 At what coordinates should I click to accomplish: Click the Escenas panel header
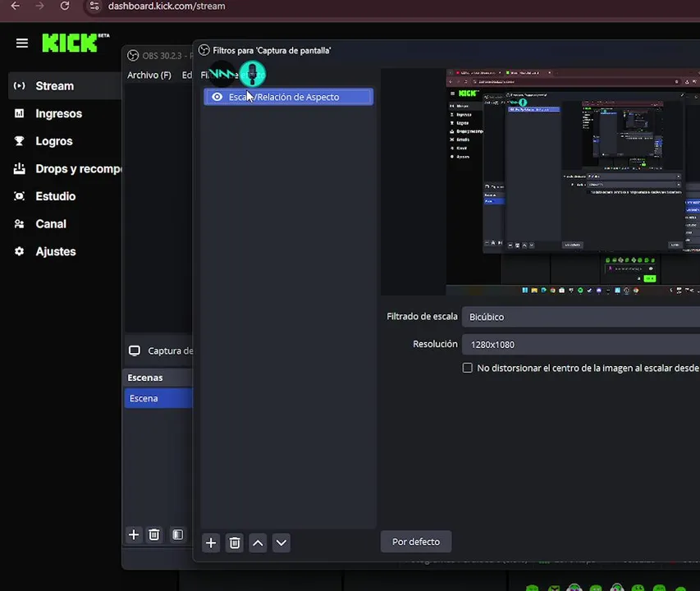coord(158,378)
